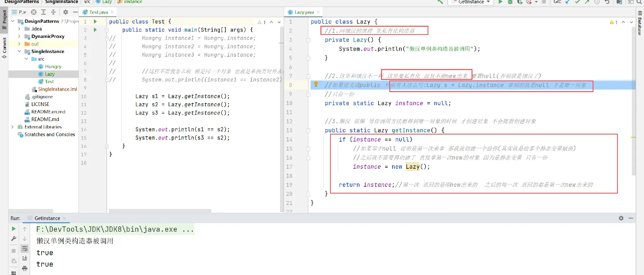Click the Git rollback icon
The height and width of the screenshot is (275, 644).
[607, 2]
